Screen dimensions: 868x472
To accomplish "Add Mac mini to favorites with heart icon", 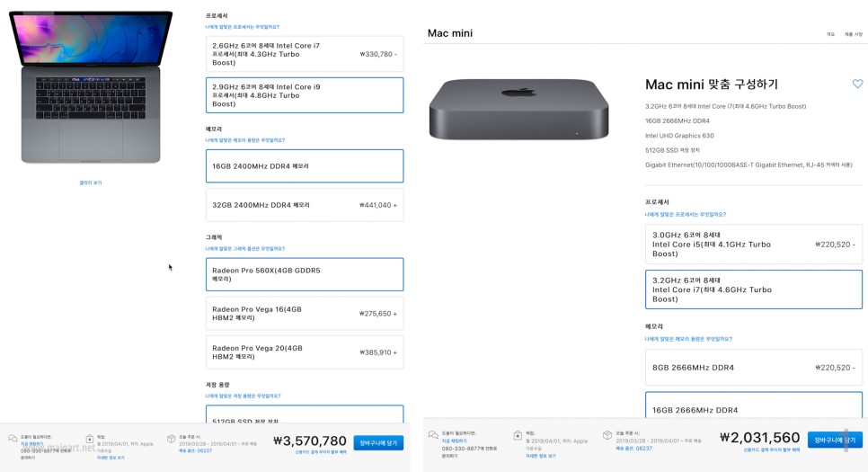I will pyautogui.click(x=857, y=84).
